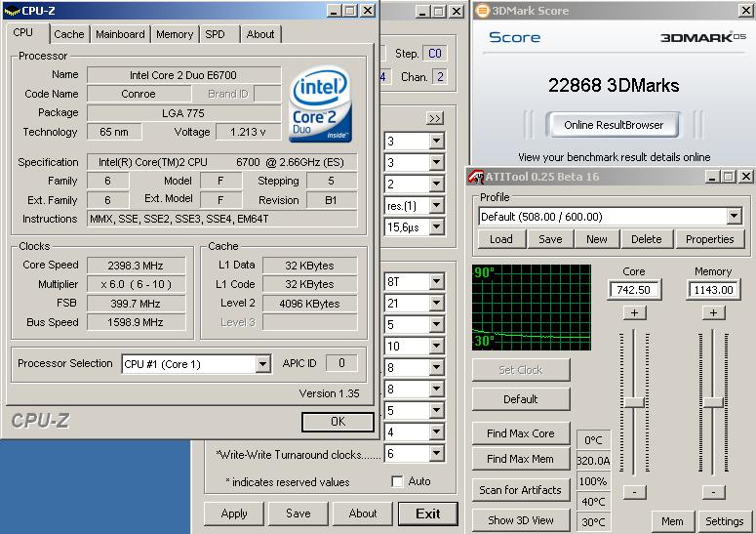The width and height of the screenshot is (756, 534).
Task: Click the Intel Core 2 Duo logo
Action: click(x=321, y=104)
